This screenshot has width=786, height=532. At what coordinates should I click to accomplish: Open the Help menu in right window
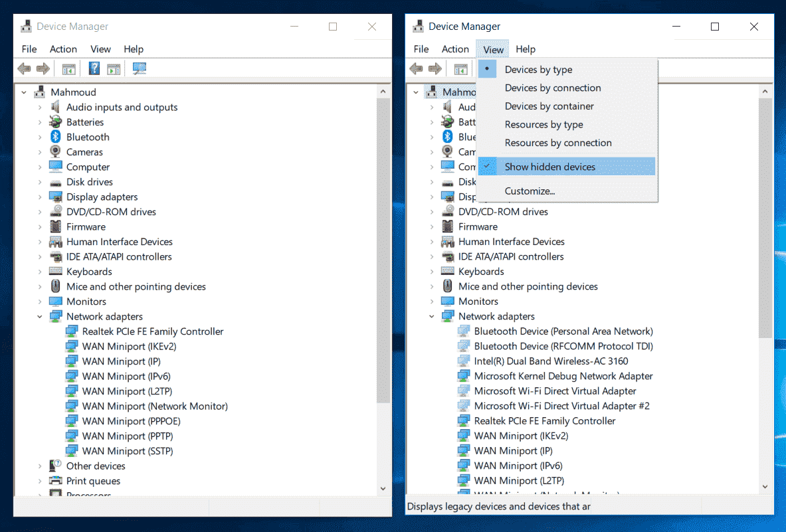526,49
